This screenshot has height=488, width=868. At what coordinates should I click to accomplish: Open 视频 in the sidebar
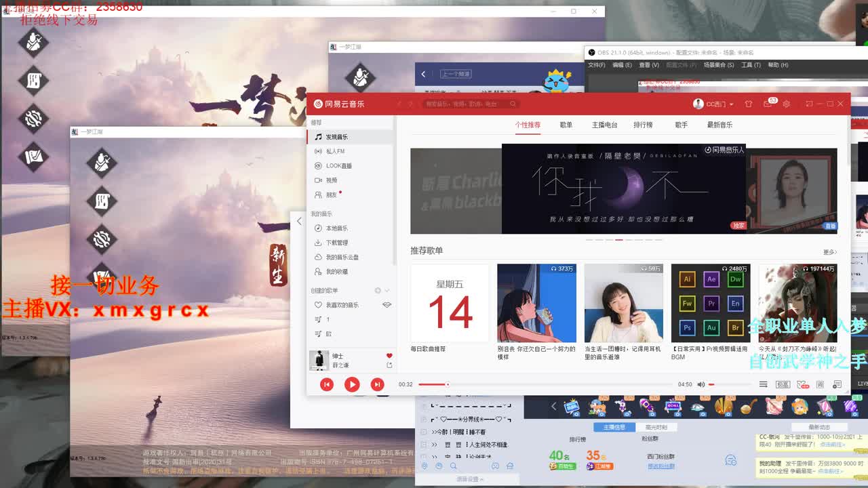349,180
